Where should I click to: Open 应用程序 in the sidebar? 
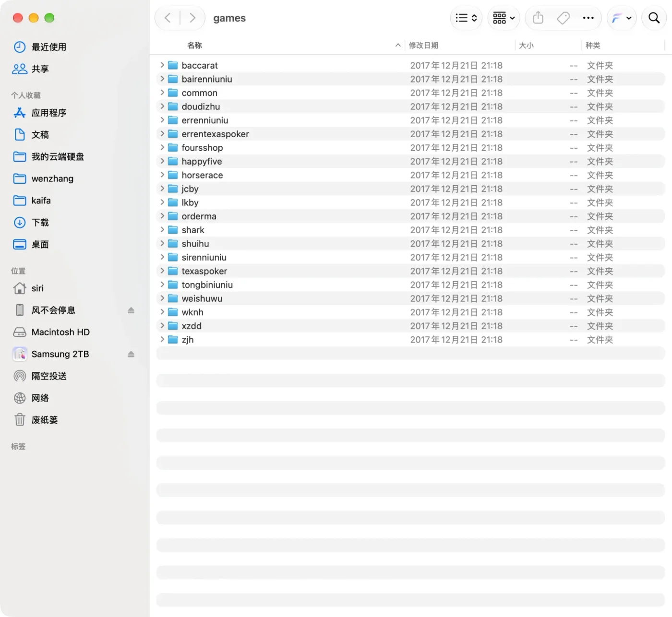pos(40,113)
